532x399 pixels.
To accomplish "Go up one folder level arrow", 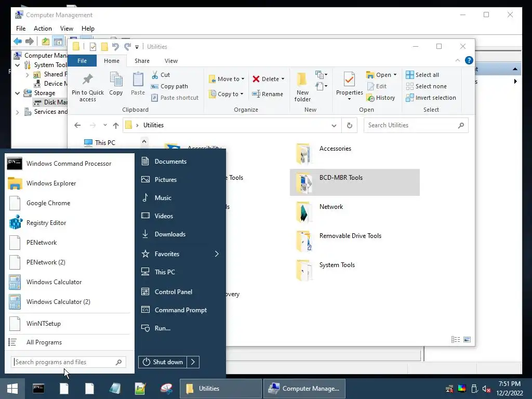I will (116, 126).
